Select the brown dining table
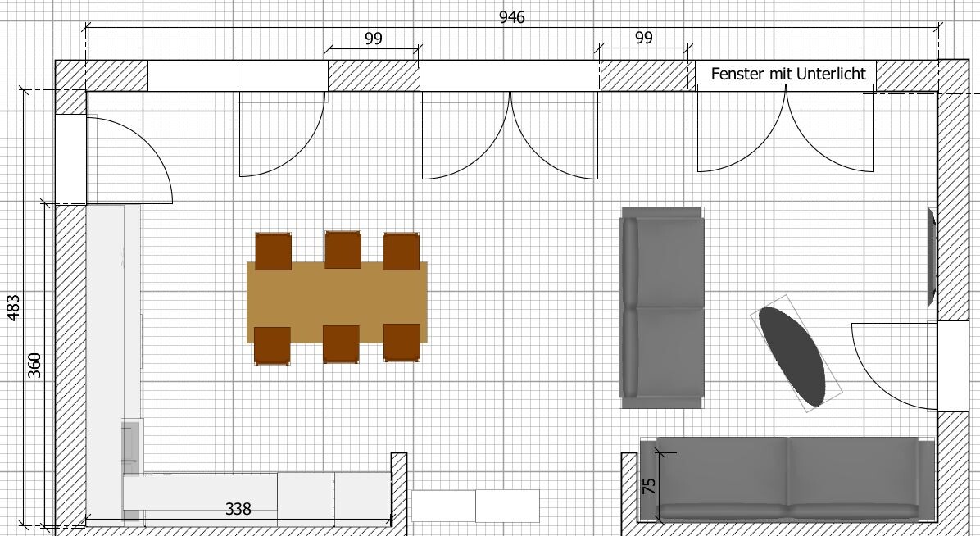The width and height of the screenshot is (980, 536). click(x=337, y=302)
